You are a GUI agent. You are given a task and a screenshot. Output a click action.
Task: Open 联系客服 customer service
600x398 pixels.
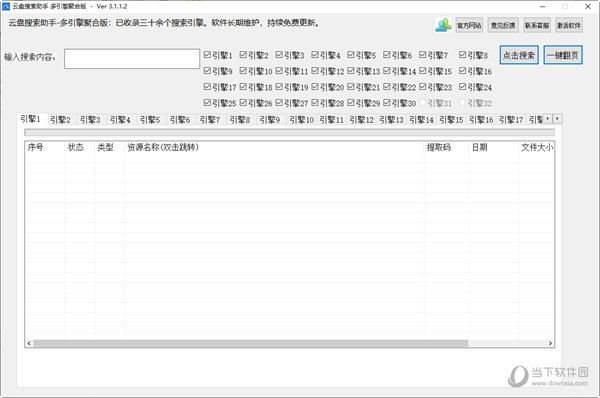pyautogui.click(x=536, y=25)
